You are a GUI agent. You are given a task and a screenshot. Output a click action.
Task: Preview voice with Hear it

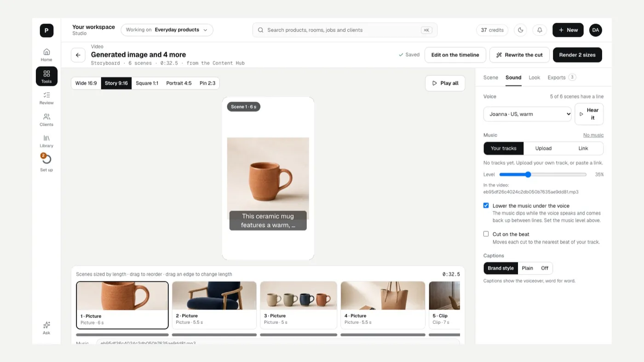pyautogui.click(x=589, y=114)
